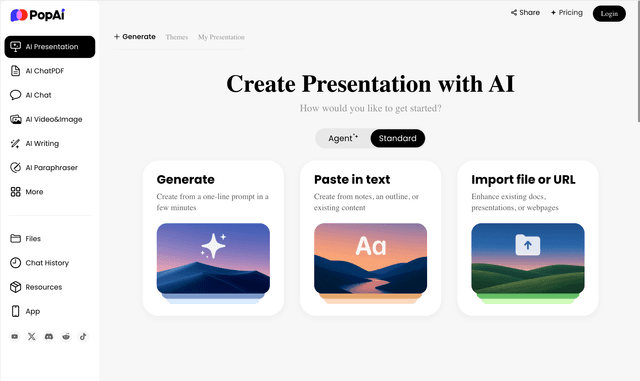Click the Files folder icon
640x381 pixels.
click(x=16, y=238)
